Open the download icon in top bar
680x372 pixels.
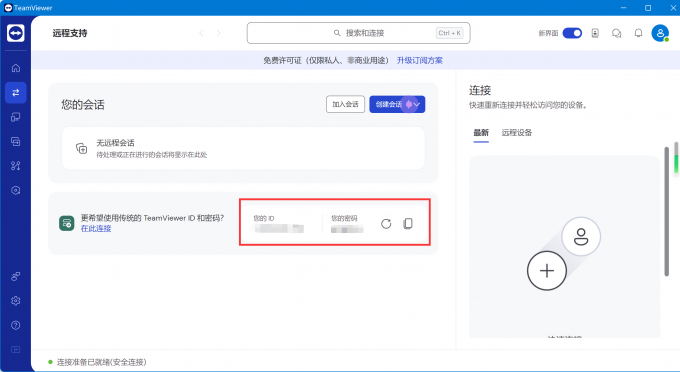coord(595,33)
